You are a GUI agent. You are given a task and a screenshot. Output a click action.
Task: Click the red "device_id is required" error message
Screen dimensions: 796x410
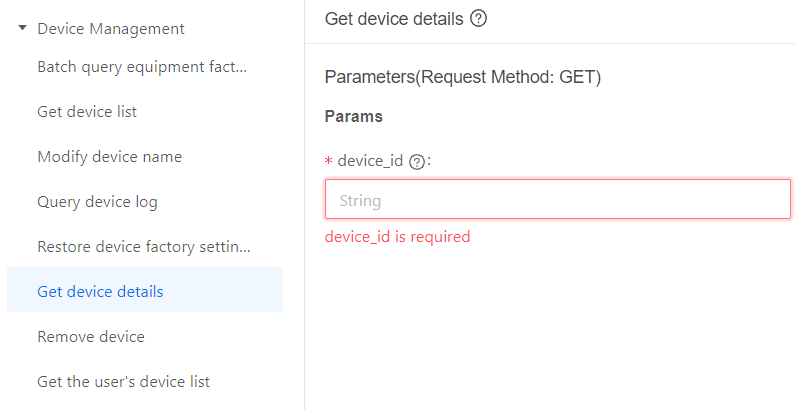coord(397,237)
